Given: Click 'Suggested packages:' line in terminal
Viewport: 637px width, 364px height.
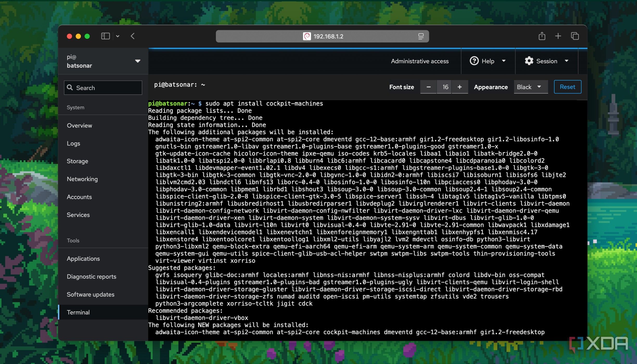Looking at the screenshot, I should click(x=182, y=268).
